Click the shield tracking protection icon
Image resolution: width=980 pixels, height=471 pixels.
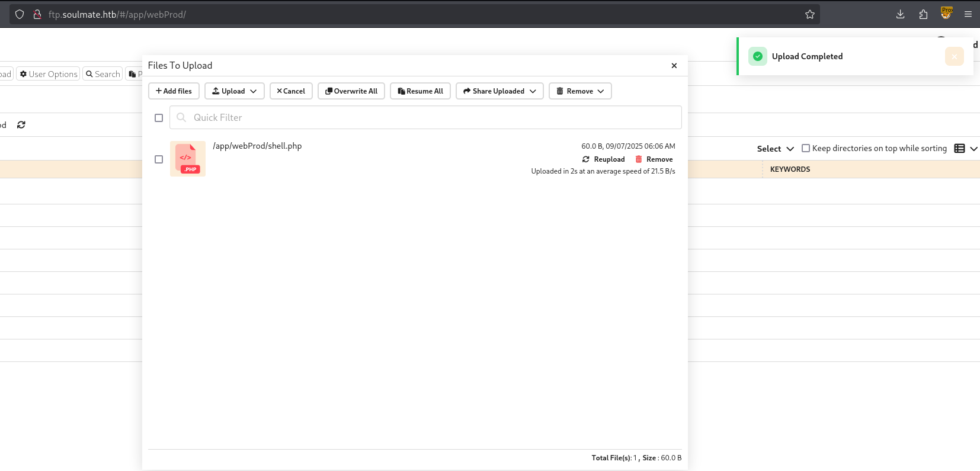click(x=20, y=14)
